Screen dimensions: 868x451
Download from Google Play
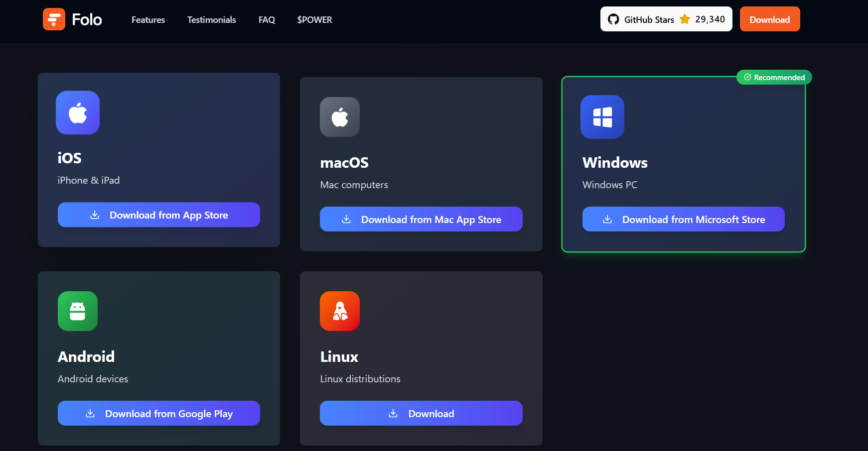pos(159,413)
